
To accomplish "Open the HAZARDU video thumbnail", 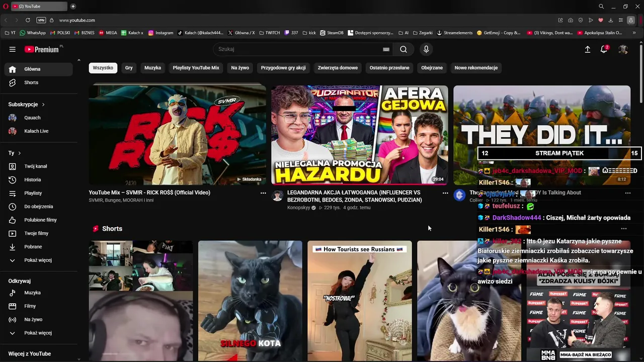I will (360, 135).
